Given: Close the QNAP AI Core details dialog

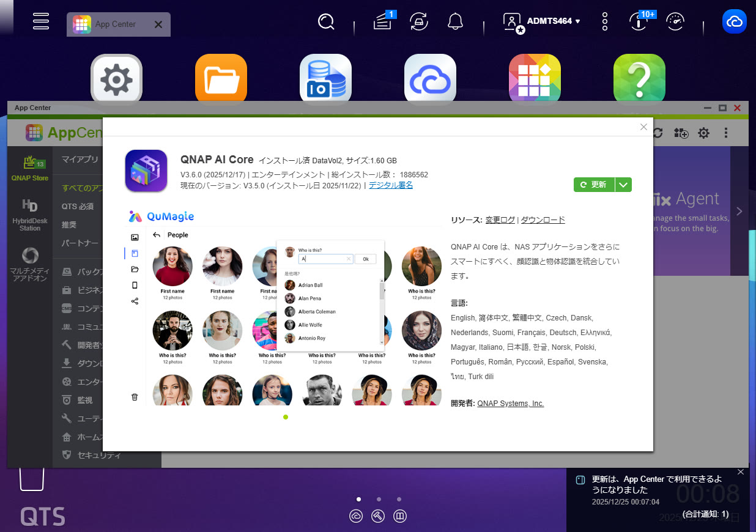Looking at the screenshot, I should click(x=643, y=127).
